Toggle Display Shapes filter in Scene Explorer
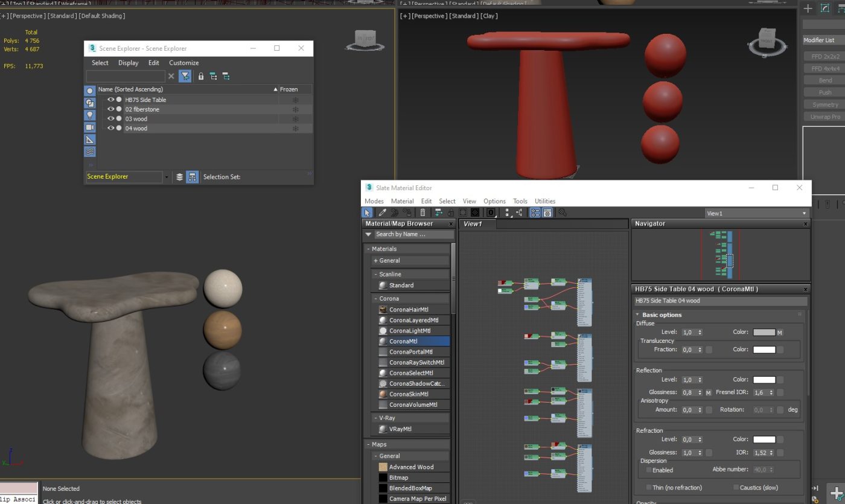 tap(90, 103)
